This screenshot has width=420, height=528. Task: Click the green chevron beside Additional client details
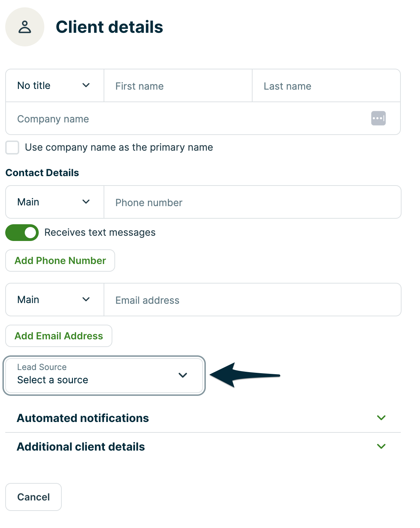(381, 446)
